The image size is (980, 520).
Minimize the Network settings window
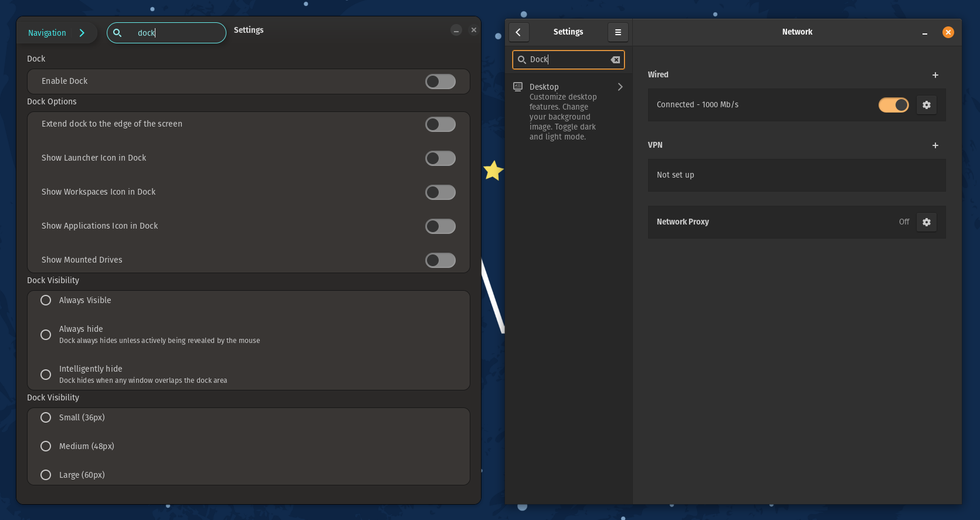click(x=924, y=33)
